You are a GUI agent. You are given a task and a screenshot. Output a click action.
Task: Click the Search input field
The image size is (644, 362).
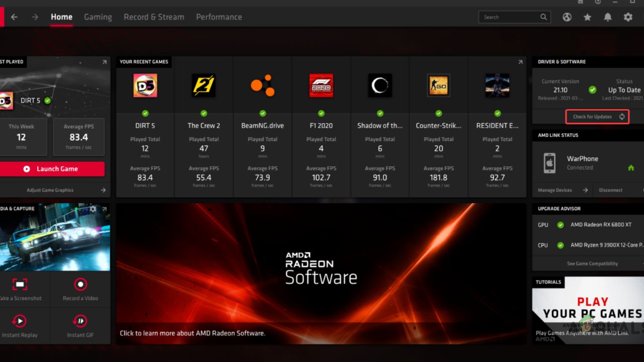click(x=509, y=17)
